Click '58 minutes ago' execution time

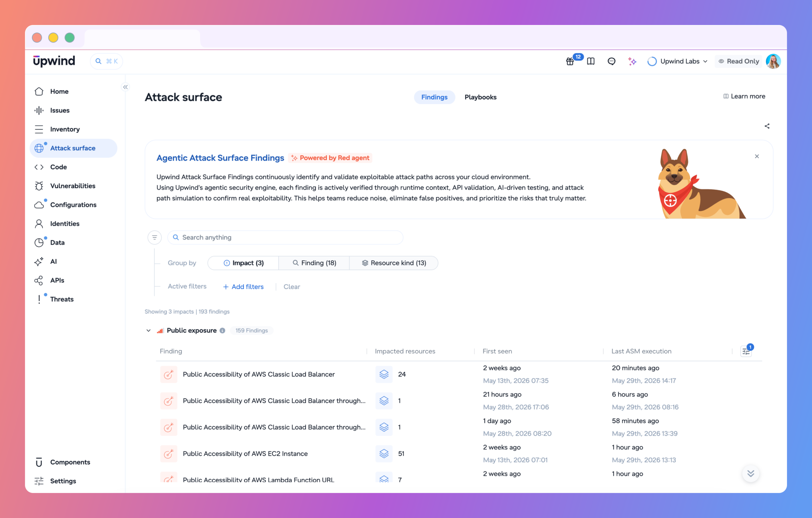635,421
